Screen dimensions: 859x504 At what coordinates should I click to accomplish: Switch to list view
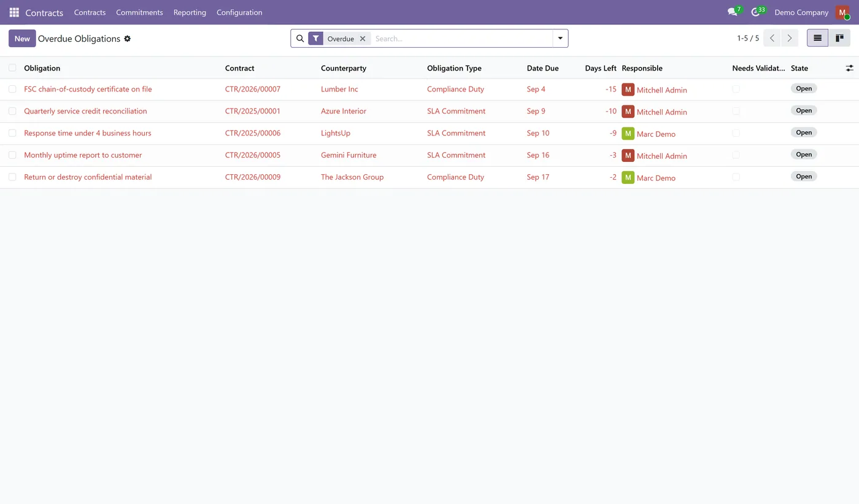817,38
